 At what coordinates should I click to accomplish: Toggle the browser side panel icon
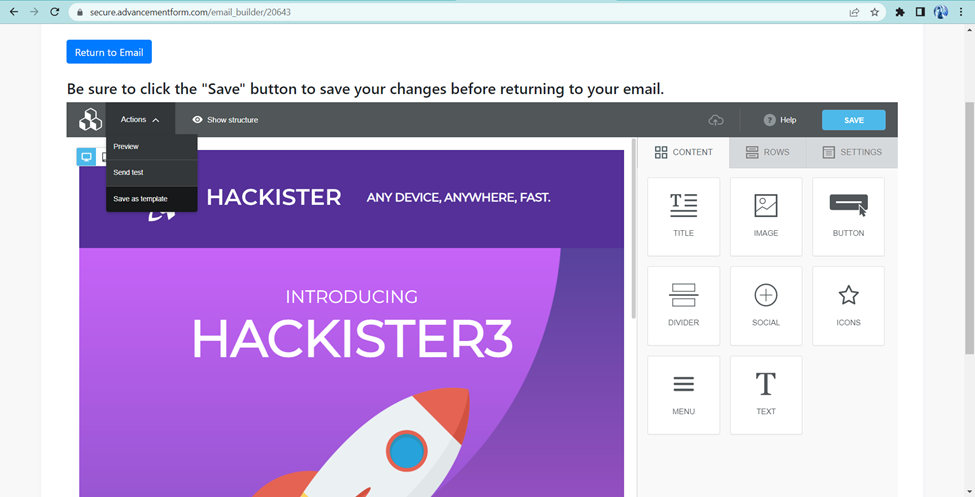point(920,12)
